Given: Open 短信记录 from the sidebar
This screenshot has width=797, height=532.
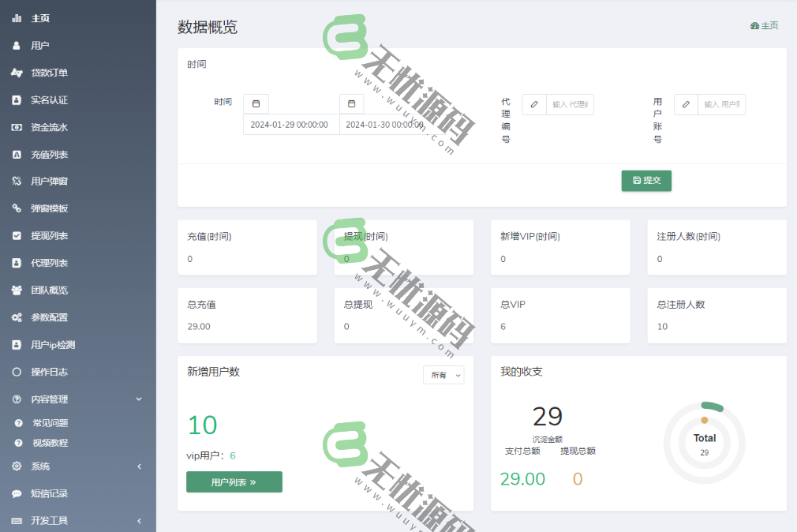Looking at the screenshot, I should (47, 494).
